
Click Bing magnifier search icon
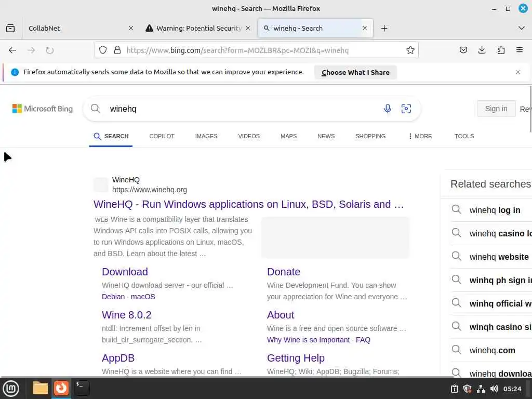pyautogui.click(x=96, y=109)
